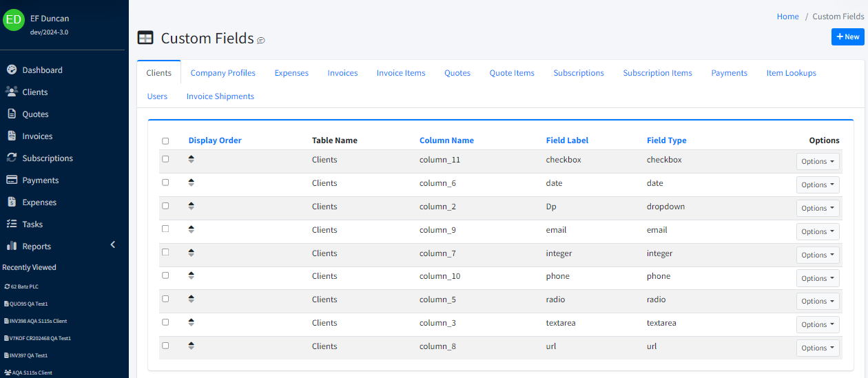
Task: Click the Dashboard gauge icon in sidebar
Action: [x=11, y=70]
